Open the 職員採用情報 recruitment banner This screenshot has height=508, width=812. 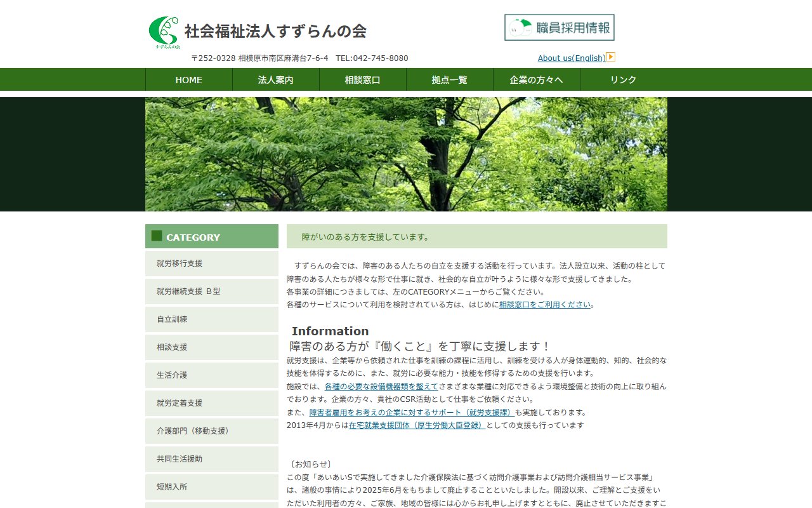pos(560,27)
